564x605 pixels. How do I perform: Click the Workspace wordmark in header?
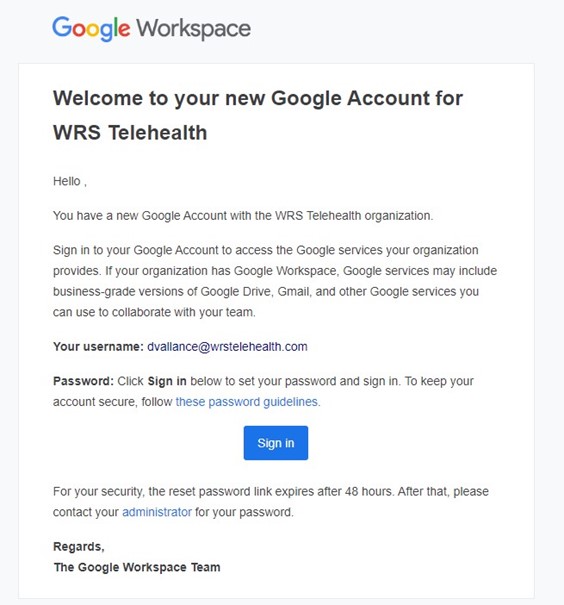[x=194, y=29]
